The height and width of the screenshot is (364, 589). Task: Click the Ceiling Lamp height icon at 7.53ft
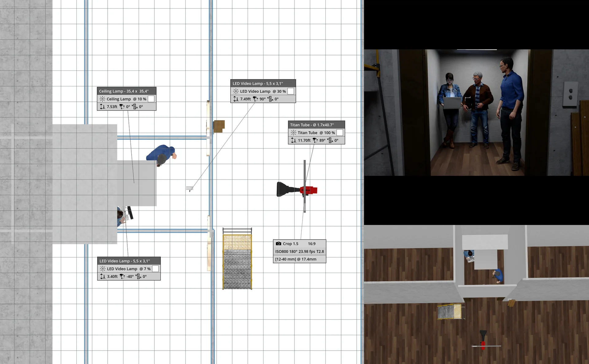click(102, 107)
